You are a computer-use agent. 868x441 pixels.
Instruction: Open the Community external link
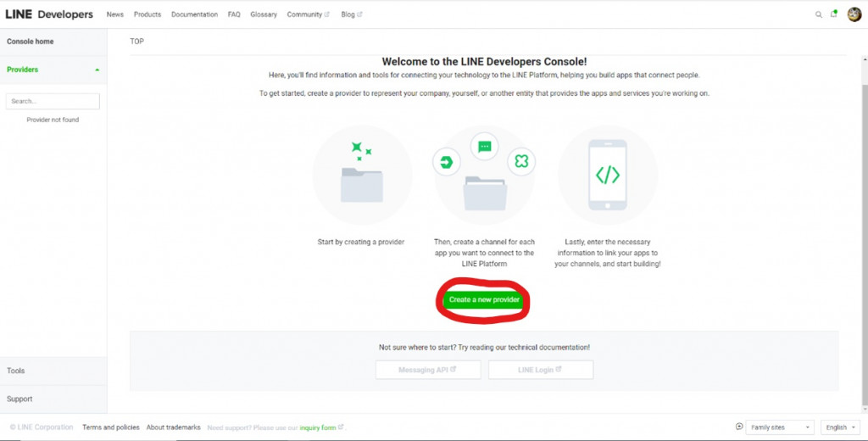[x=308, y=14]
